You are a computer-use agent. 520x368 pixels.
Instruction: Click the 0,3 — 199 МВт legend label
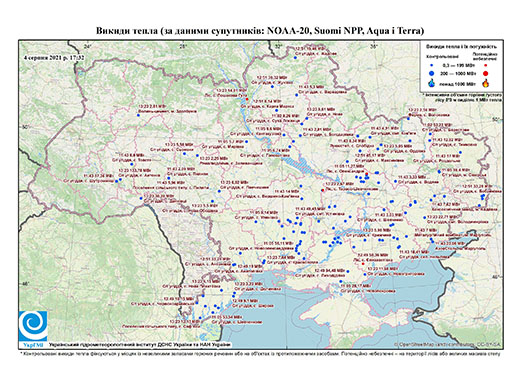click(x=459, y=66)
